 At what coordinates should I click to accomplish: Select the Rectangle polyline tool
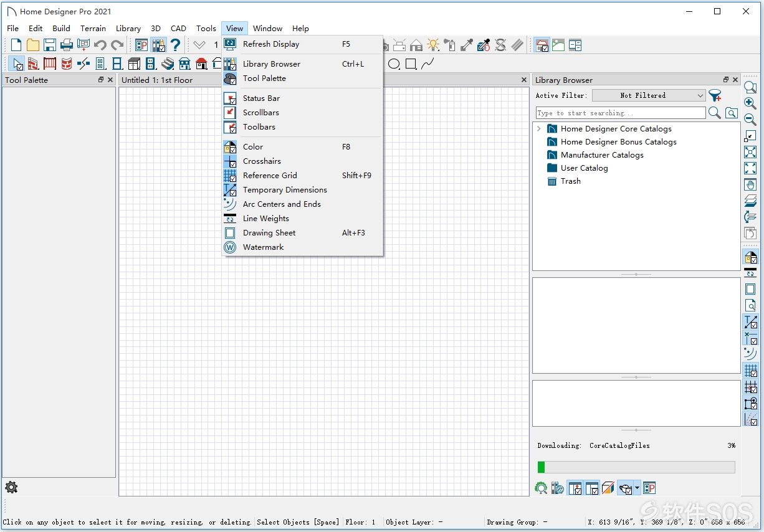(411, 64)
